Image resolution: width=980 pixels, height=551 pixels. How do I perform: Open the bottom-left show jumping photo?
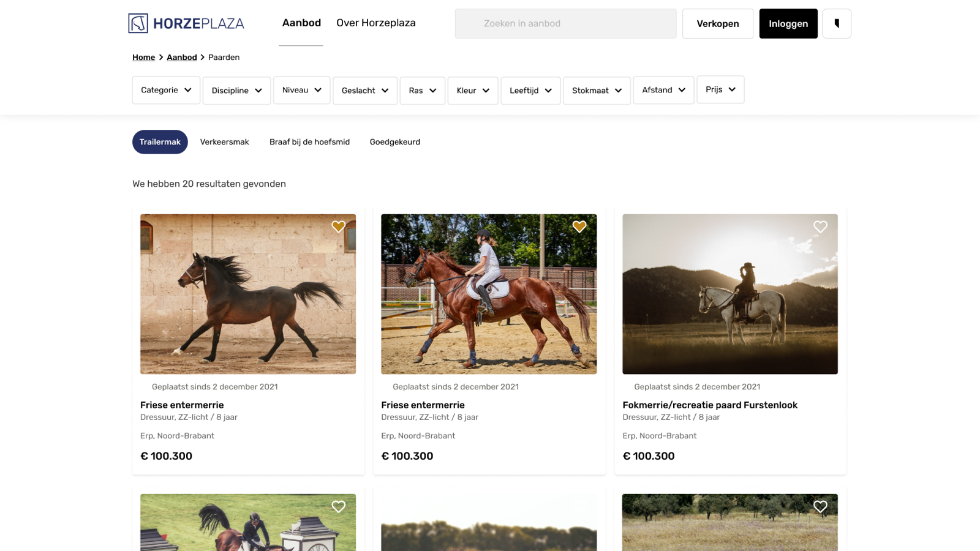point(248,522)
